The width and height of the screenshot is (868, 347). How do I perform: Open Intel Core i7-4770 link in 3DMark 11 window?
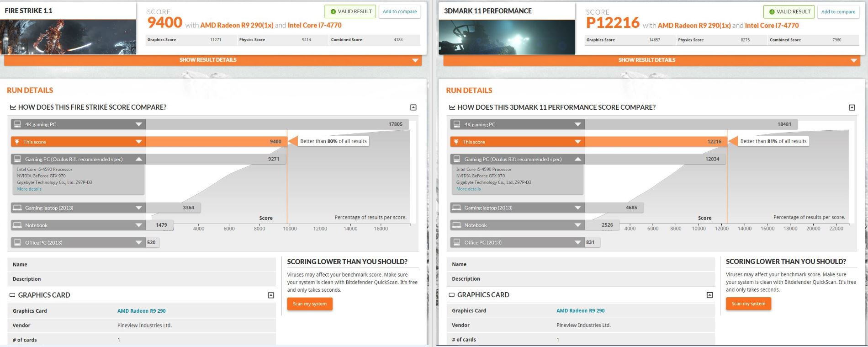click(x=772, y=26)
